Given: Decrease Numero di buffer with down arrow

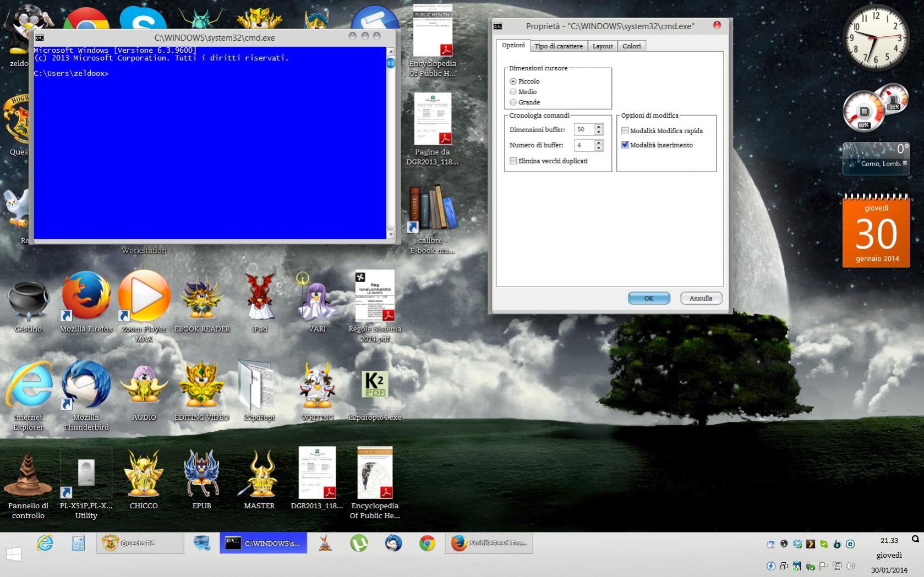Looking at the screenshot, I should pos(599,149).
